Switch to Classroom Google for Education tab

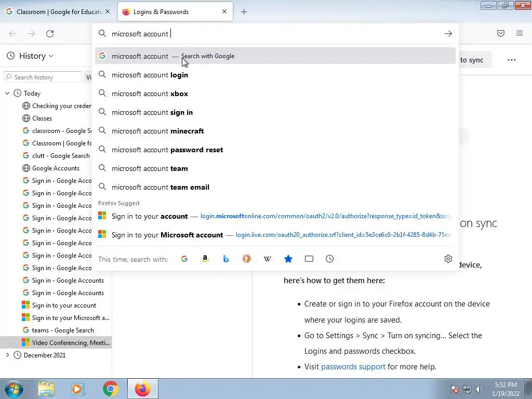tap(59, 11)
